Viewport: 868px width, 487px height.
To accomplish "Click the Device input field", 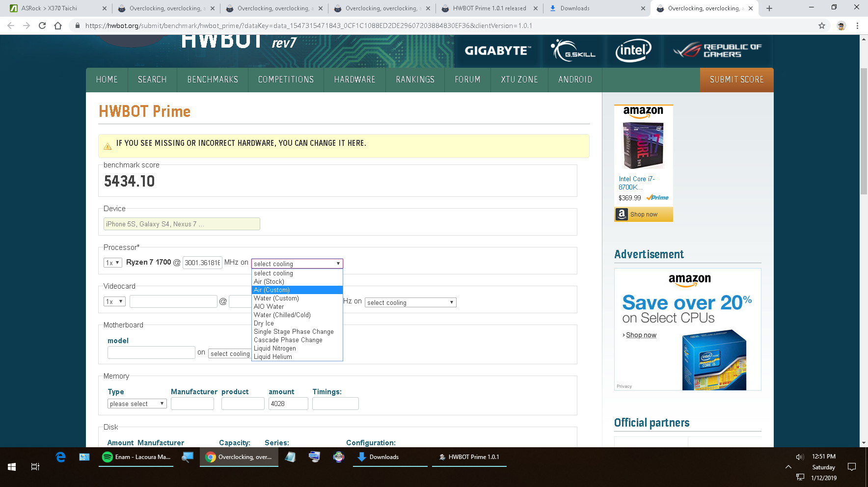I will pyautogui.click(x=182, y=224).
